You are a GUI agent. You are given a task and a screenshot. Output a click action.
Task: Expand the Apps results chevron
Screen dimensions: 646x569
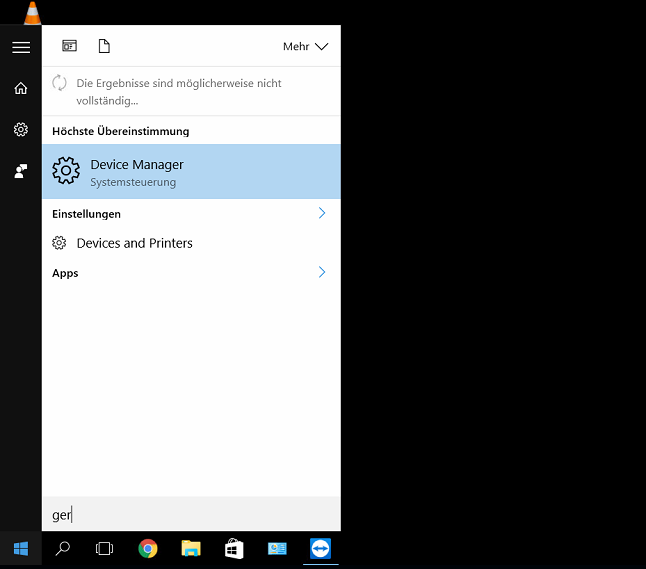tap(322, 272)
